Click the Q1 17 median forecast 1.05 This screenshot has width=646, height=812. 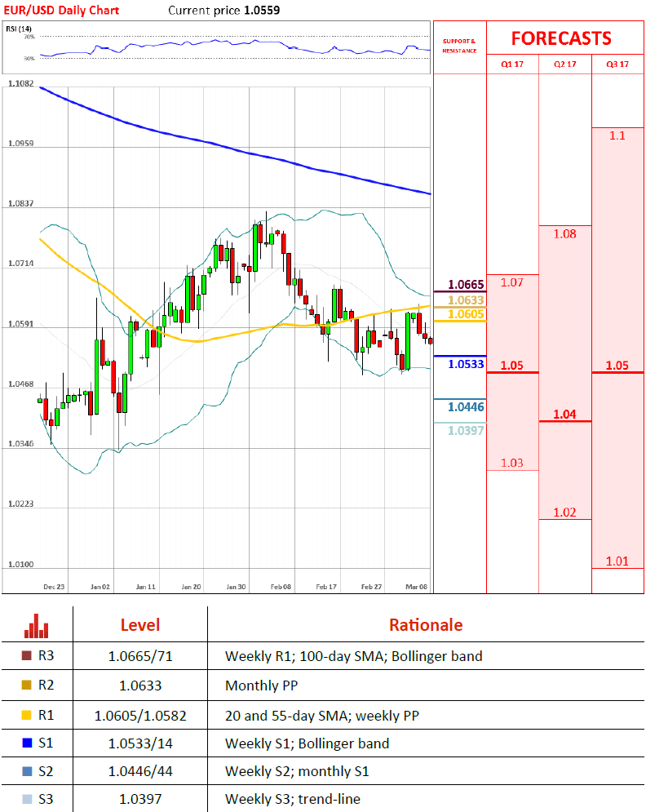[512, 365]
